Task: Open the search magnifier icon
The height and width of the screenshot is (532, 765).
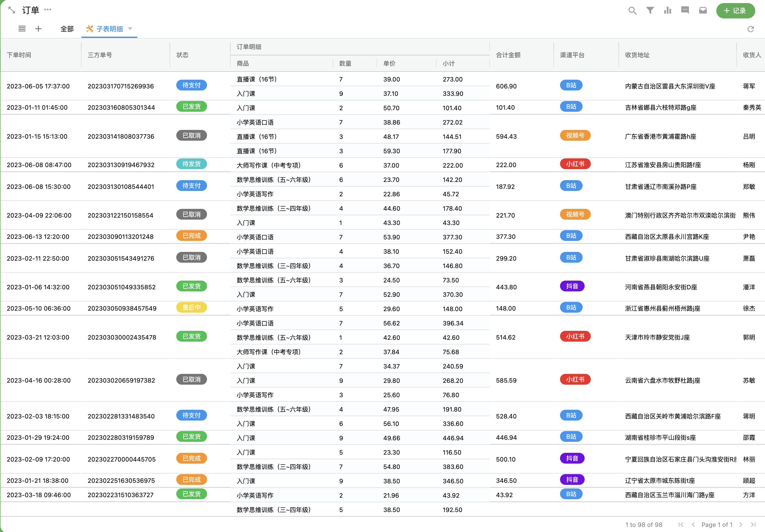Action: 632,11
